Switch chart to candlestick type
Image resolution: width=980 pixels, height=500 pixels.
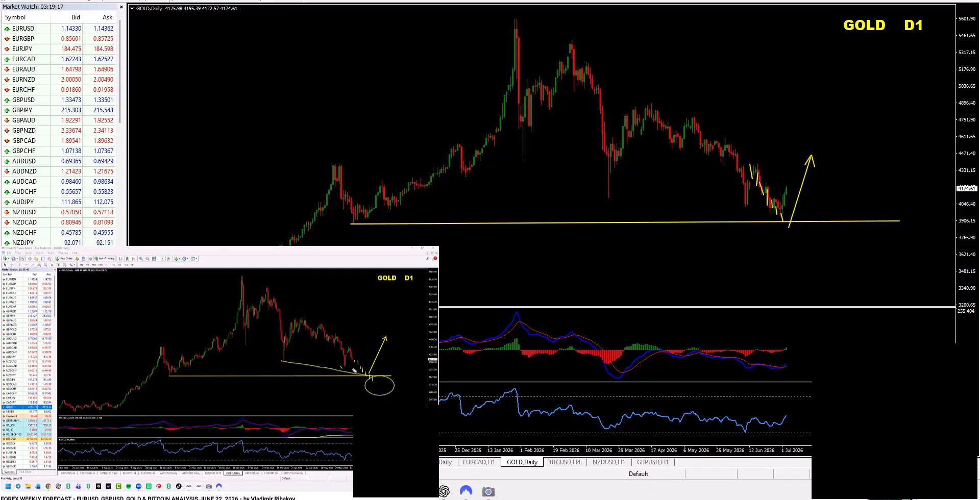[127, 259]
